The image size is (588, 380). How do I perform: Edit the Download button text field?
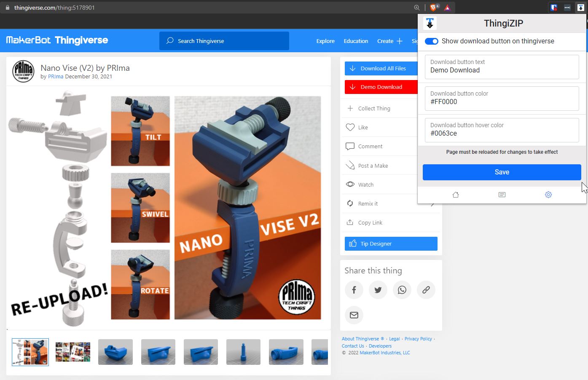[x=502, y=67]
